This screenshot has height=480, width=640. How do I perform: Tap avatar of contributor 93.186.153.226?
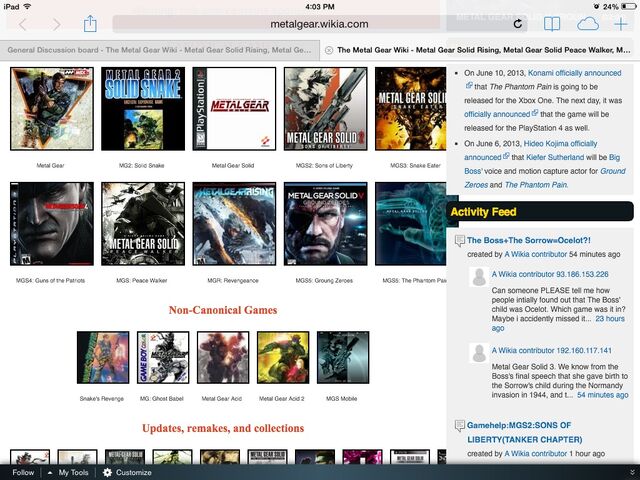(479, 277)
